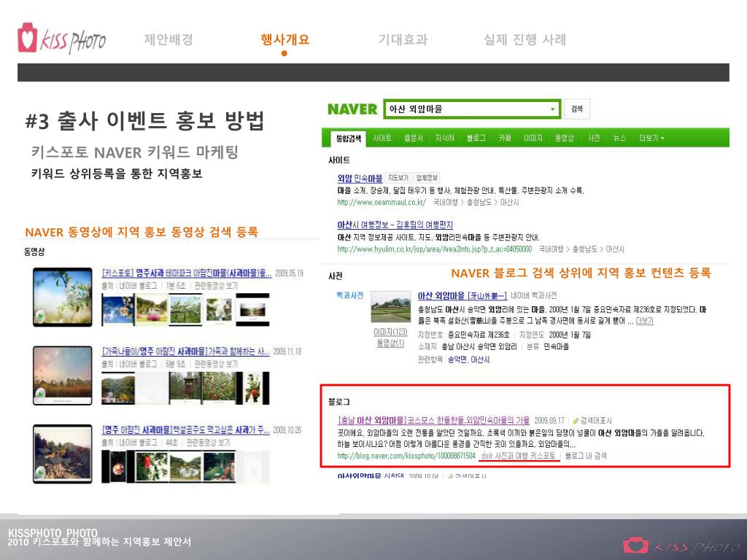
Task: Open [키스포토] 영주사과 테마파크 video title
Action: (x=187, y=273)
